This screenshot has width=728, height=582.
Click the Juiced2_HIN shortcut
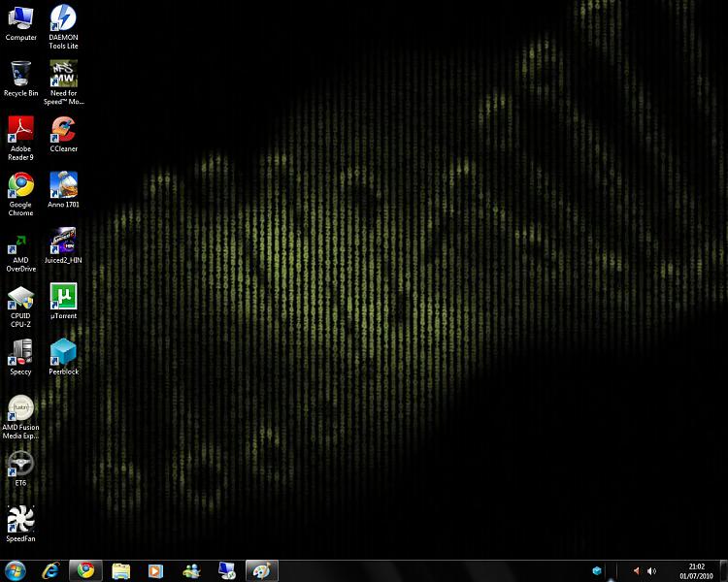[64, 246]
